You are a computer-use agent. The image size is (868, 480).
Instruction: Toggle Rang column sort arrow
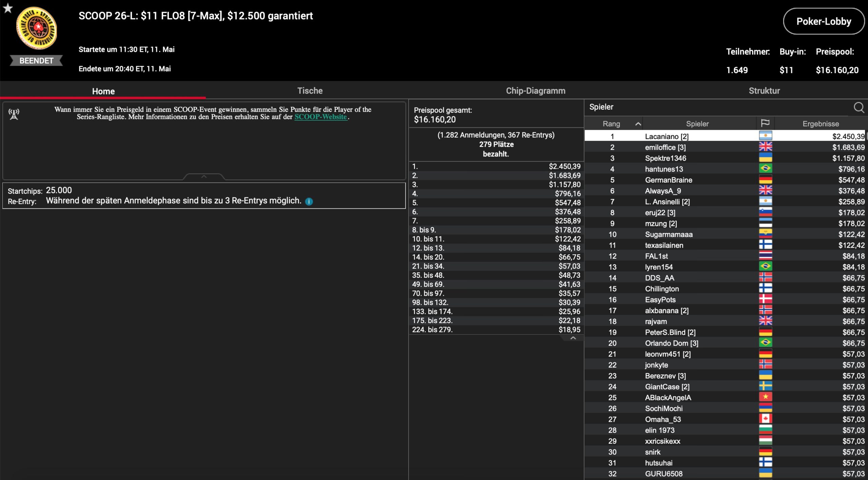pyautogui.click(x=638, y=124)
